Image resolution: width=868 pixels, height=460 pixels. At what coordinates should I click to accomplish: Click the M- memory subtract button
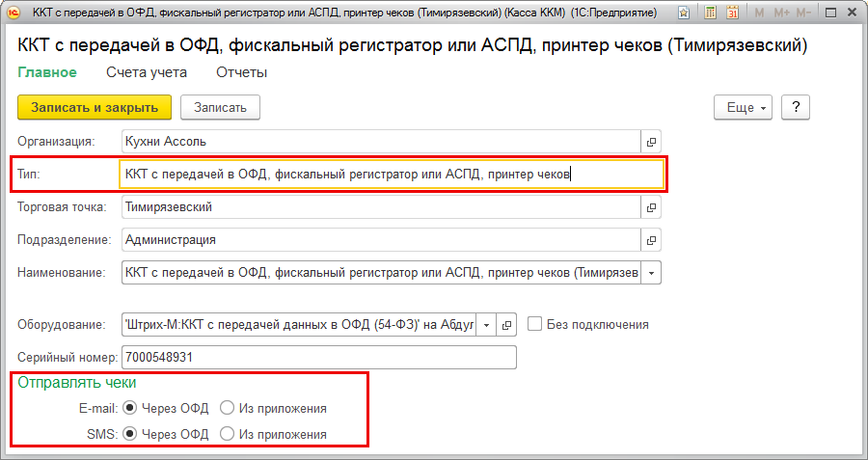click(x=803, y=13)
